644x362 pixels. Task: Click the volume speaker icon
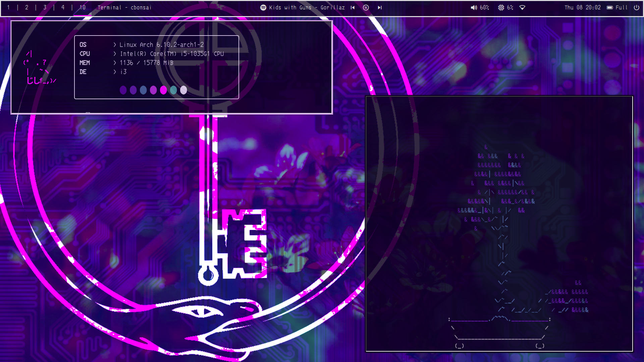click(474, 7)
